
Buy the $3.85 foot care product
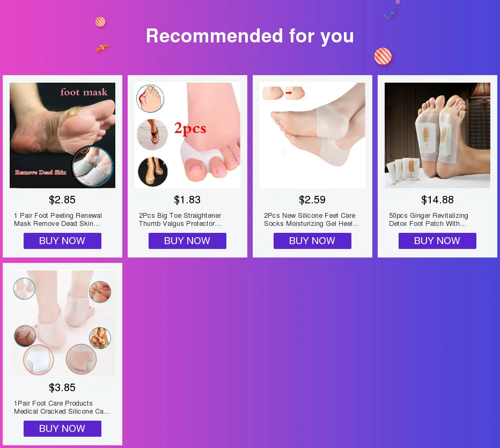pos(62,429)
